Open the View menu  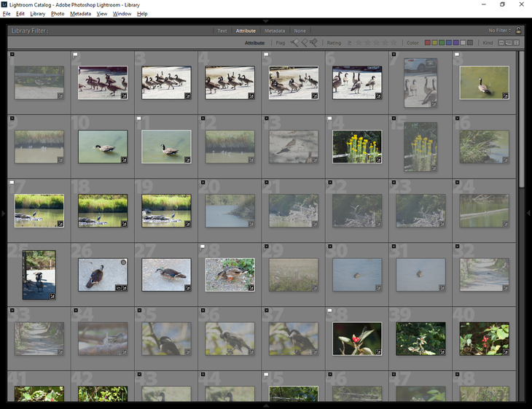point(102,14)
